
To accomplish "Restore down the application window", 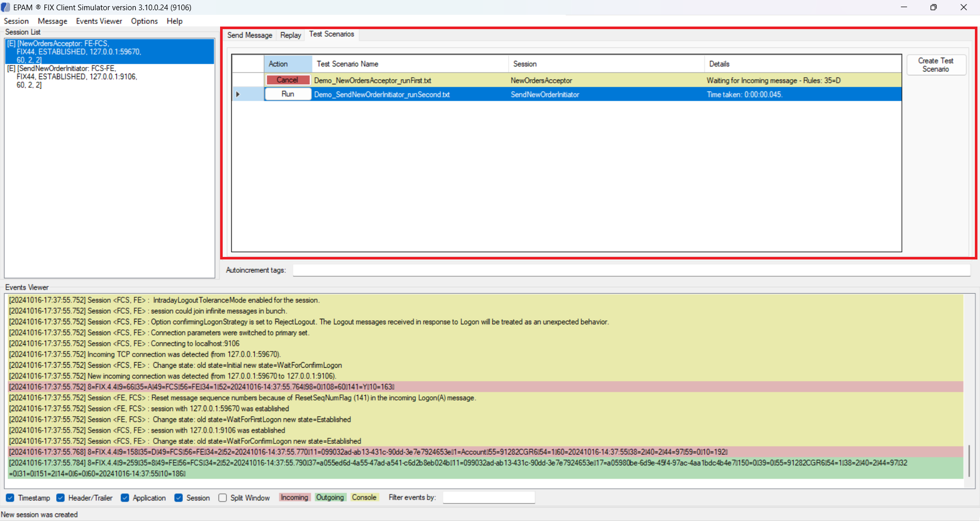I will [x=933, y=8].
